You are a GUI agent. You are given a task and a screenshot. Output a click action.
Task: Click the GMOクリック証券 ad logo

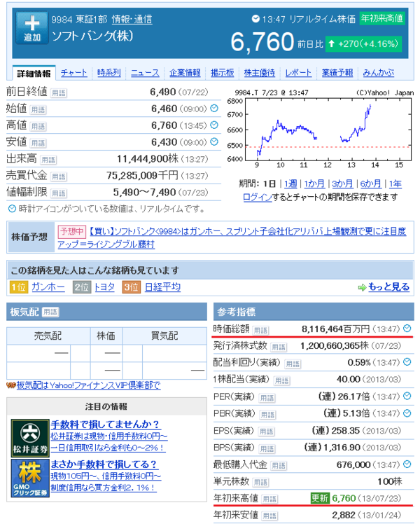coord(30,478)
